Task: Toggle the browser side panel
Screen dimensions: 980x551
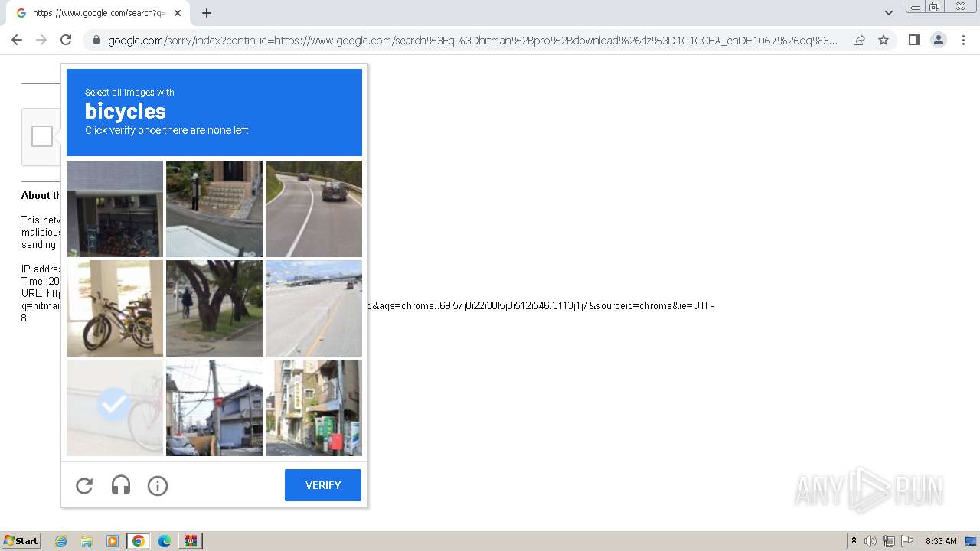Action: tap(913, 40)
